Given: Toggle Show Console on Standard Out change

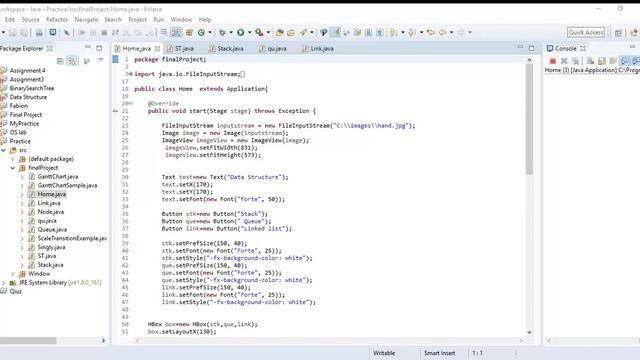Looking at the screenshot, I should [x=624, y=61].
